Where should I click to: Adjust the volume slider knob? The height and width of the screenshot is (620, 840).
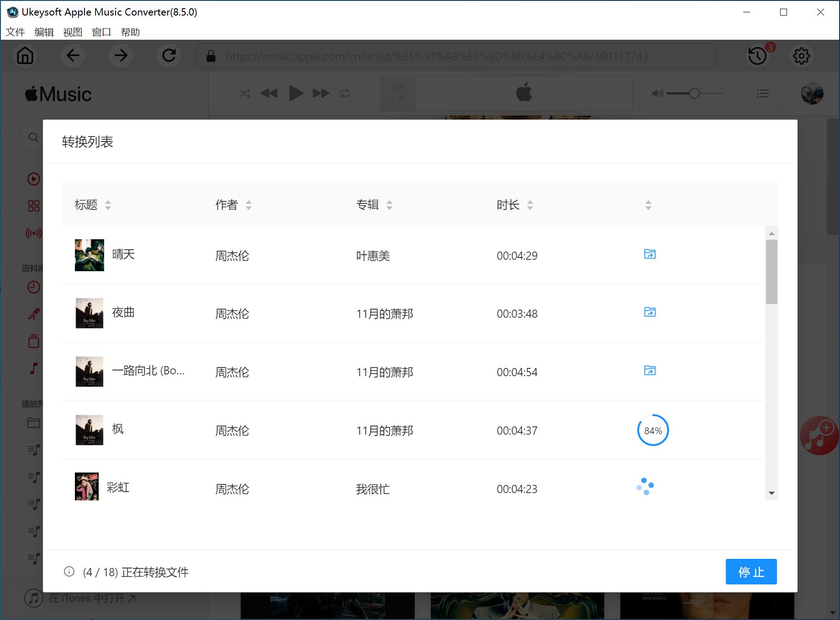(x=694, y=94)
